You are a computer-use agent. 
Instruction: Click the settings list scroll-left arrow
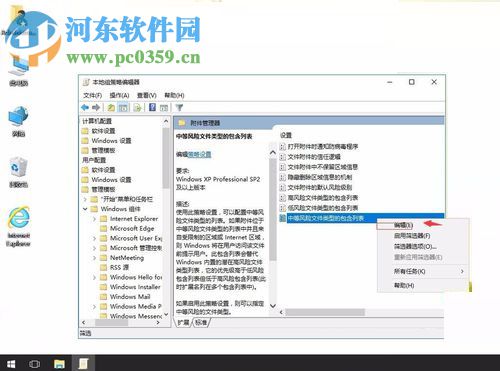pyautogui.click(x=281, y=312)
